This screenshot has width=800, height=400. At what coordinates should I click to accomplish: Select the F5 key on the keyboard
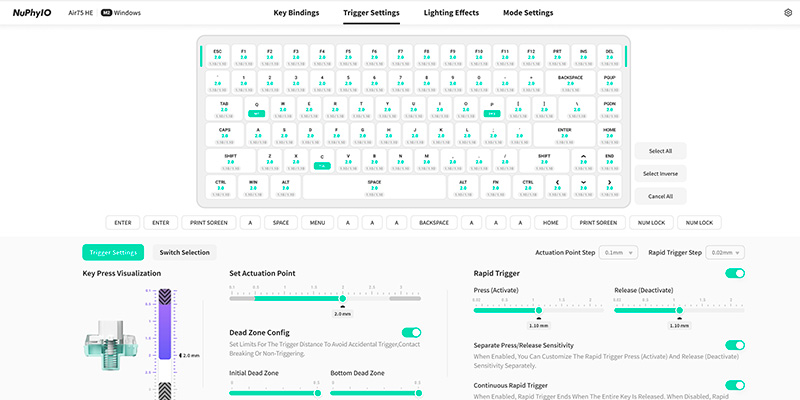pyautogui.click(x=348, y=56)
